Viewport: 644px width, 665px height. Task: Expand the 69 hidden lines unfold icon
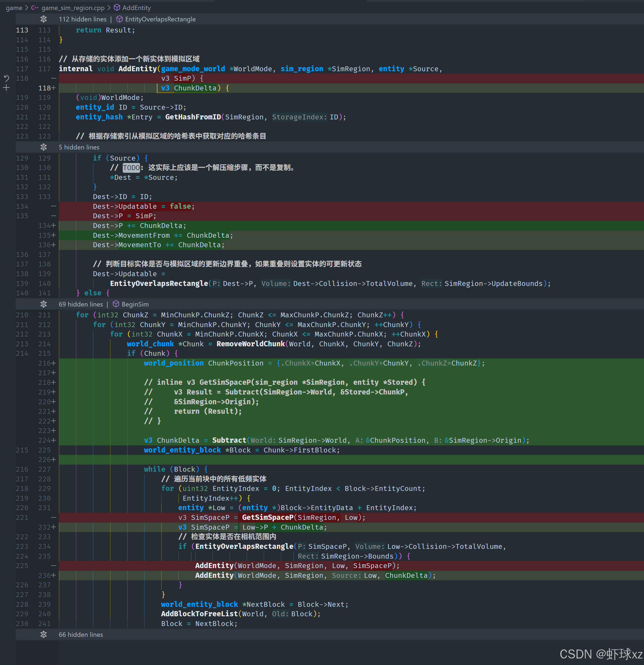point(43,304)
